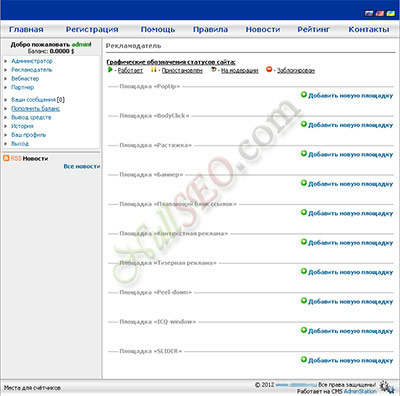Open the AdminStation CMS link in footer
This screenshot has height=396, width=400.
[360, 391]
